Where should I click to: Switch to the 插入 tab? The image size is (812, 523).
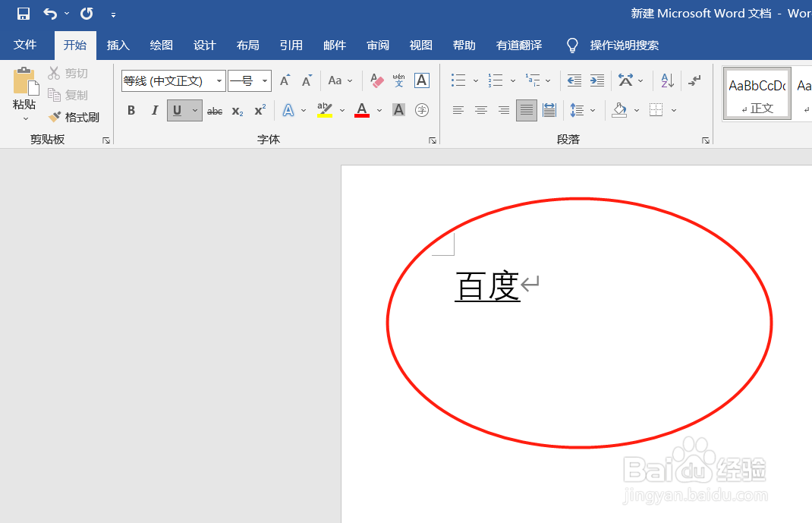point(118,45)
